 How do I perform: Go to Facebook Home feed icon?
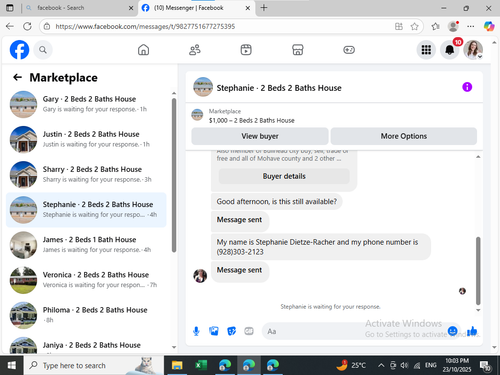[143, 50]
